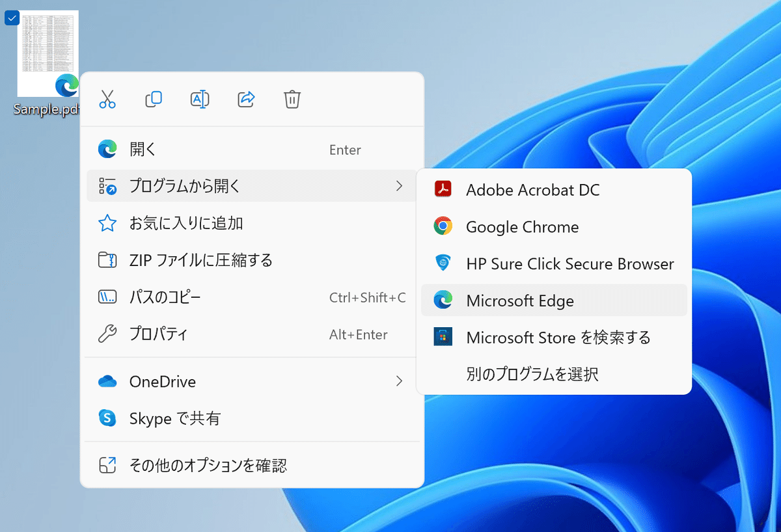The width and height of the screenshot is (781, 532).
Task: Open with Microsoft Edge
Action: click(x=554, y=300)
